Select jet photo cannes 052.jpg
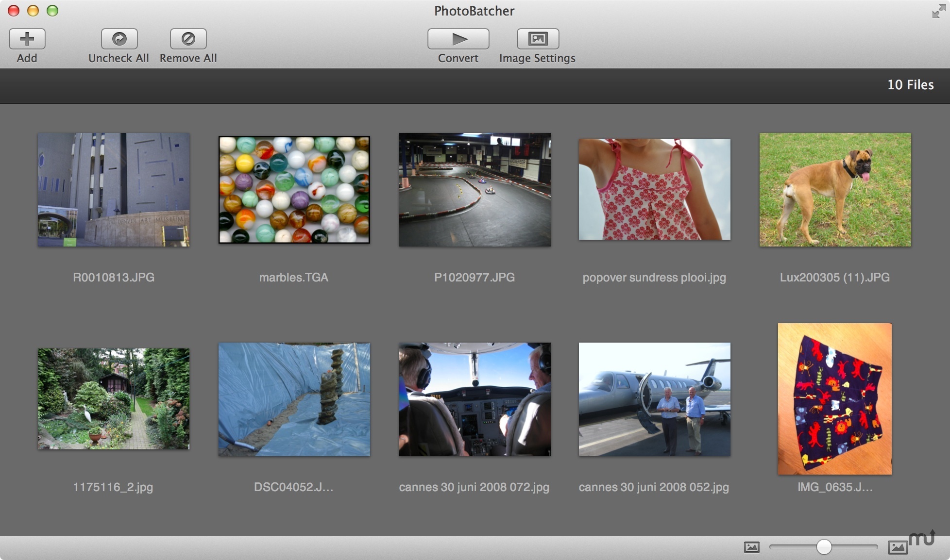 (x=654, y=399)
